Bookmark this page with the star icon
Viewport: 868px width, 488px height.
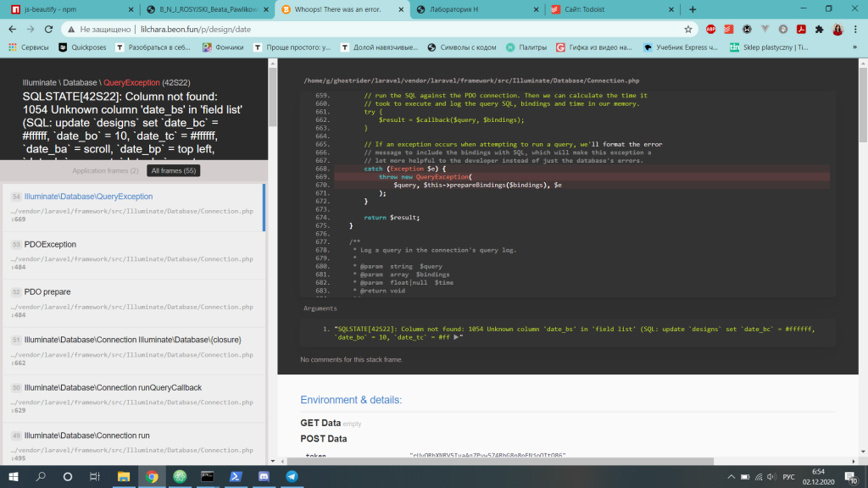[x=688, y=29]
